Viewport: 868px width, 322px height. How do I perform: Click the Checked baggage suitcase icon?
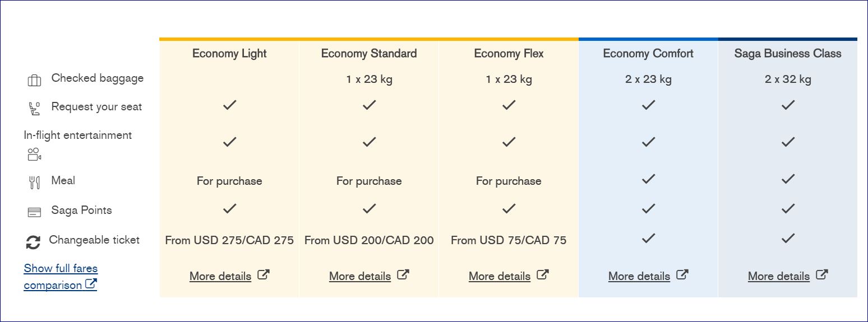[x=34, y=80]
